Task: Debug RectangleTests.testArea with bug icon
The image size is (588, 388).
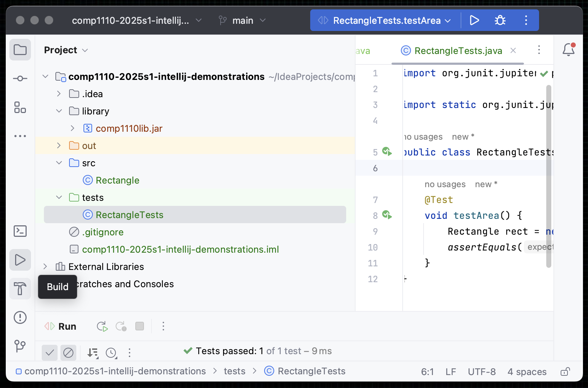Action: pos(500,21)
